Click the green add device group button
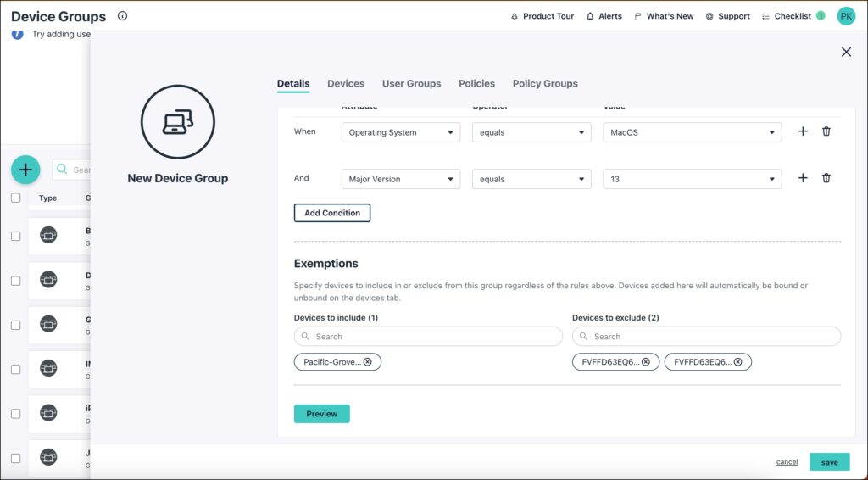 tap(25, 170)
